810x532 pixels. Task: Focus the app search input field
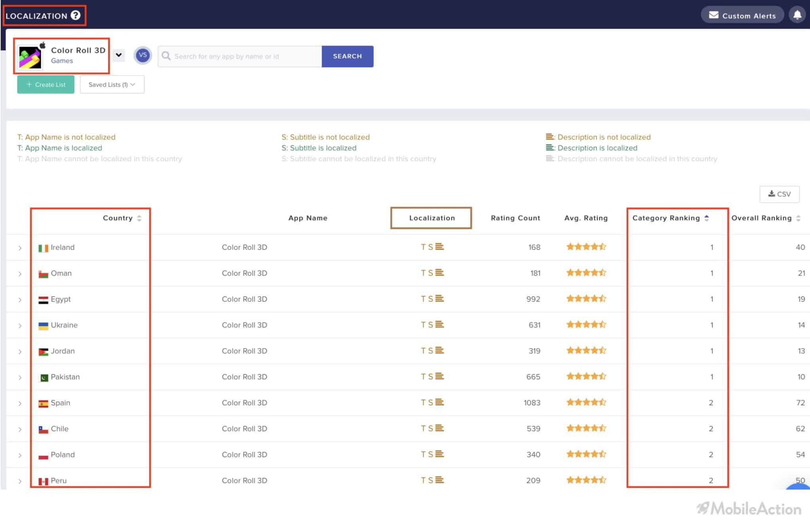coord(240,56)
